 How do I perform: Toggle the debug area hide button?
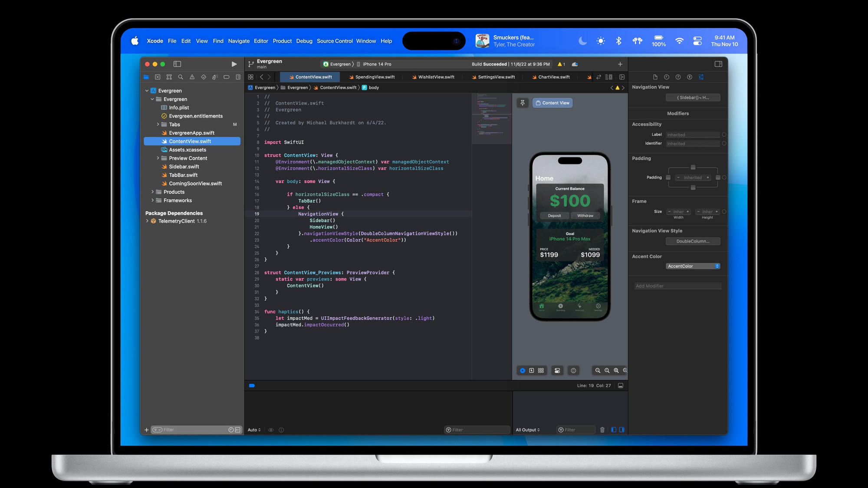621,386
